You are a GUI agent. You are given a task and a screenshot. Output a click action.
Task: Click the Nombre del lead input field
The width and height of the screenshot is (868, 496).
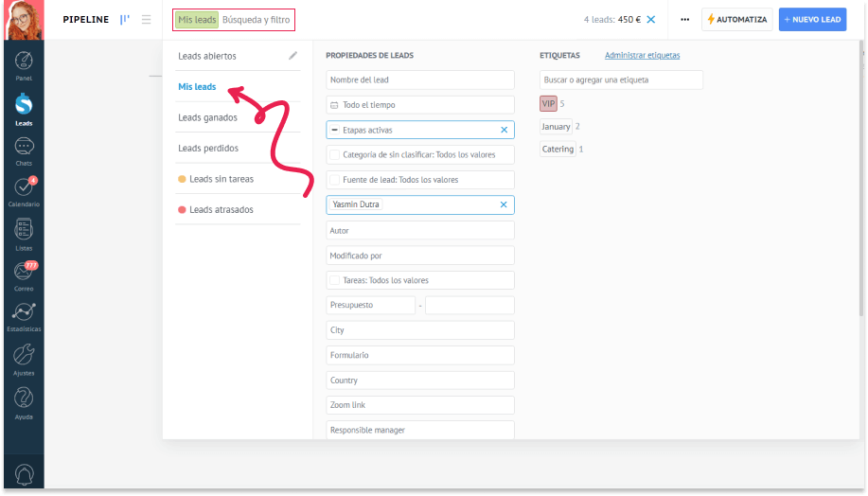click(419, 80)
